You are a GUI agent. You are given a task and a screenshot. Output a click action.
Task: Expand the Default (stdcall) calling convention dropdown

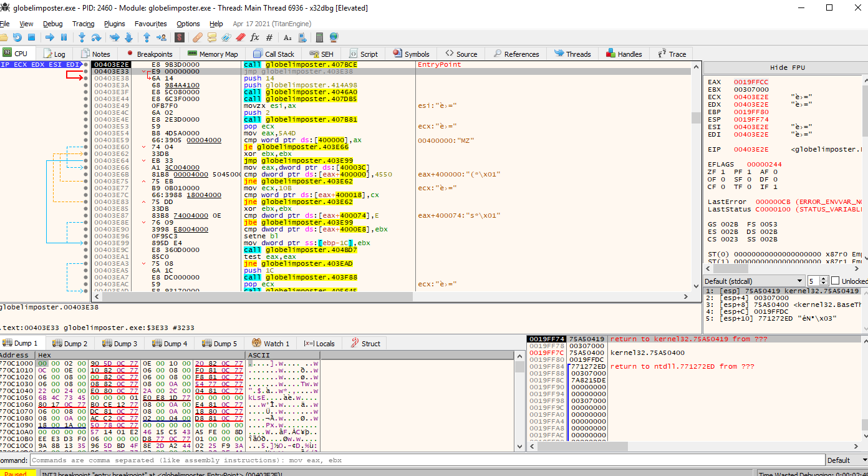tap(754, 281)
